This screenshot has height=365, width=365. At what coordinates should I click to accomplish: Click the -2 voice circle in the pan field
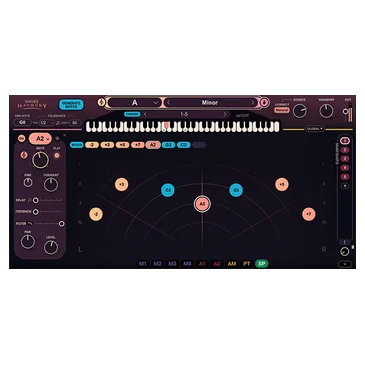coord(96,214)
